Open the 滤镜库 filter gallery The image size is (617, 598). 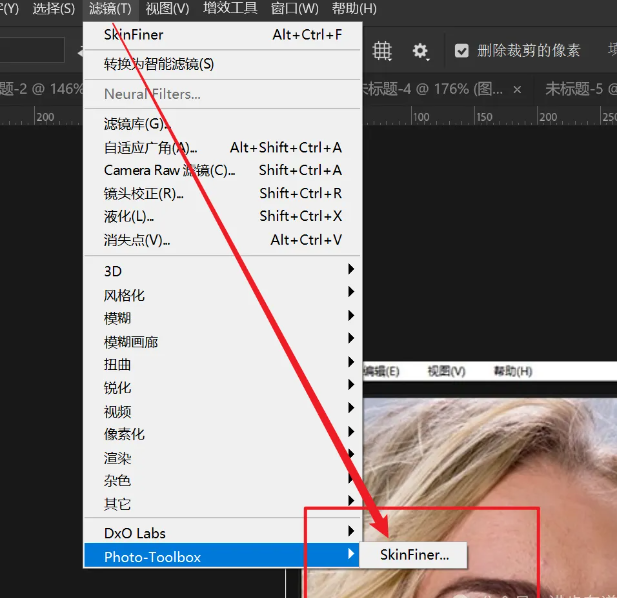click(135, 124)
